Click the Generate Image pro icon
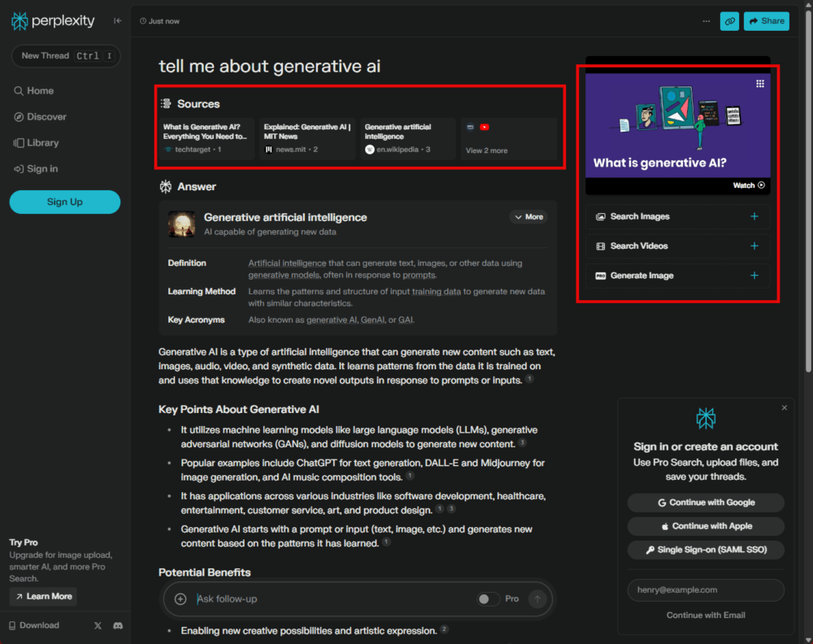 coord(601,276)
